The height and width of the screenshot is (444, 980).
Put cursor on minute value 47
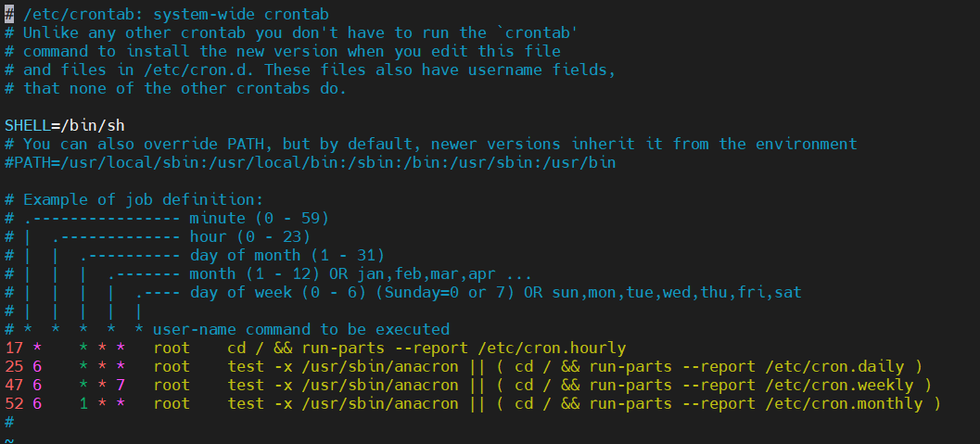[14, 386]
